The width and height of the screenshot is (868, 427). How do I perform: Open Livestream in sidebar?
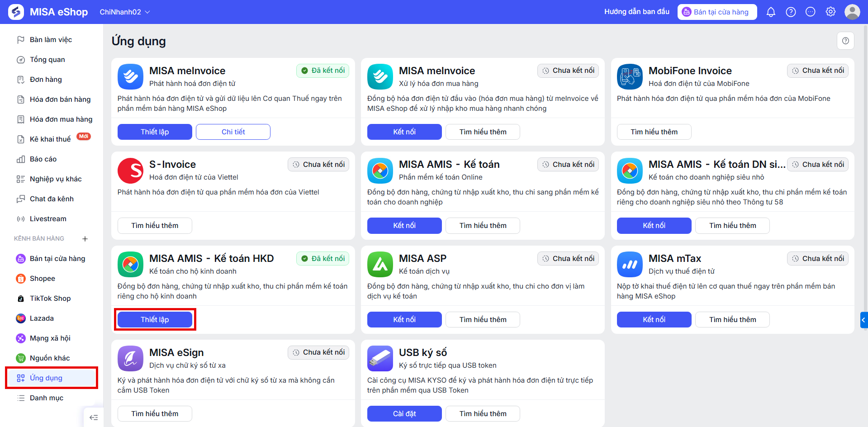coord(52,219)
